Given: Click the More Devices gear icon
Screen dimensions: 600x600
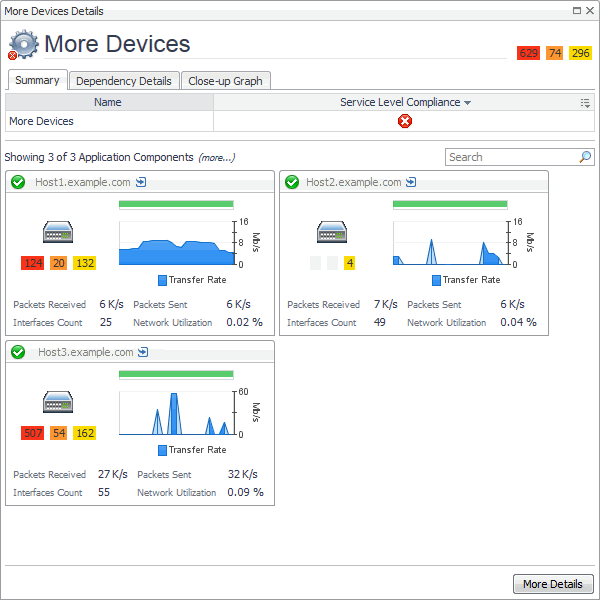Looking at the screenshot, I should [x=23, y=45].
